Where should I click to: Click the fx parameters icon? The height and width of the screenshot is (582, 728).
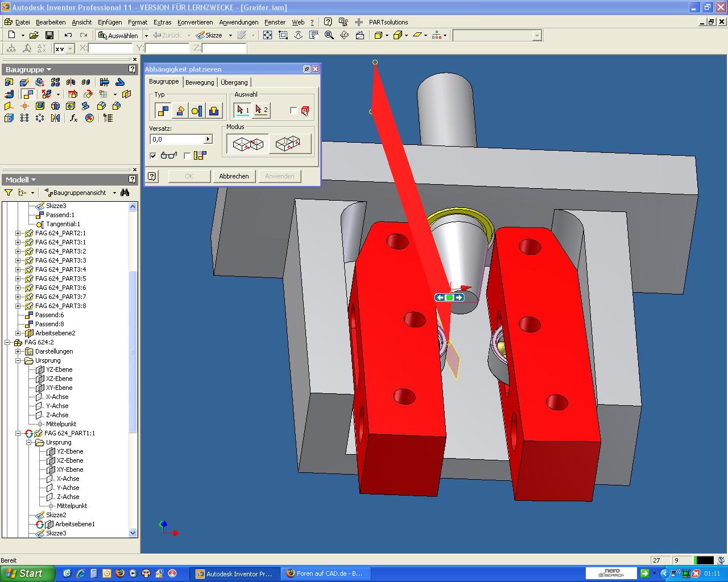tap(74, 118)
